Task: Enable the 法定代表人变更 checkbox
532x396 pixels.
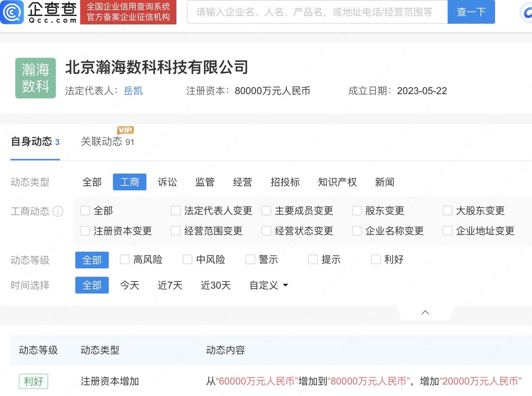Action: tap(176, 211)
